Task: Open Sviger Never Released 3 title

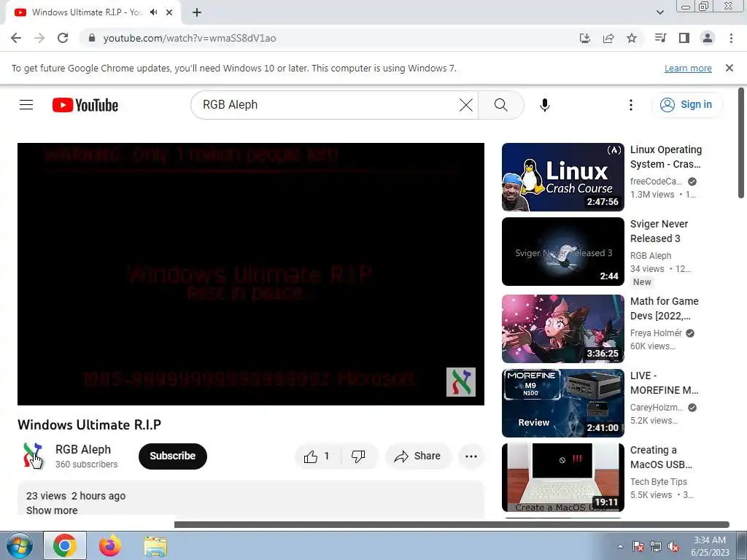Action: [x=659, y=231]
